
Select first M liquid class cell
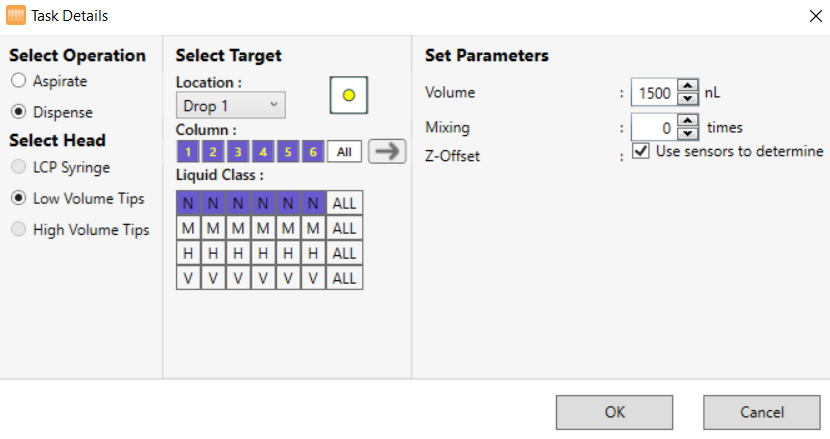(x=187, y=228)
